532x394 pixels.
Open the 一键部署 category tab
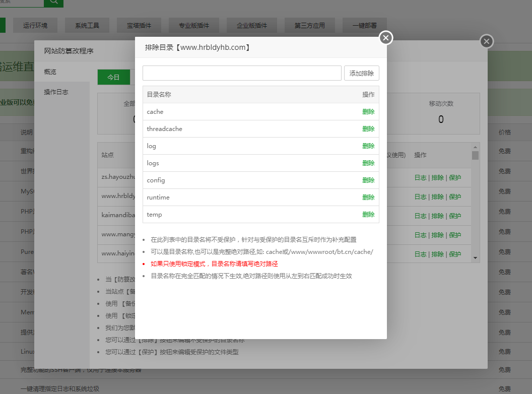[x=365, y=26]
